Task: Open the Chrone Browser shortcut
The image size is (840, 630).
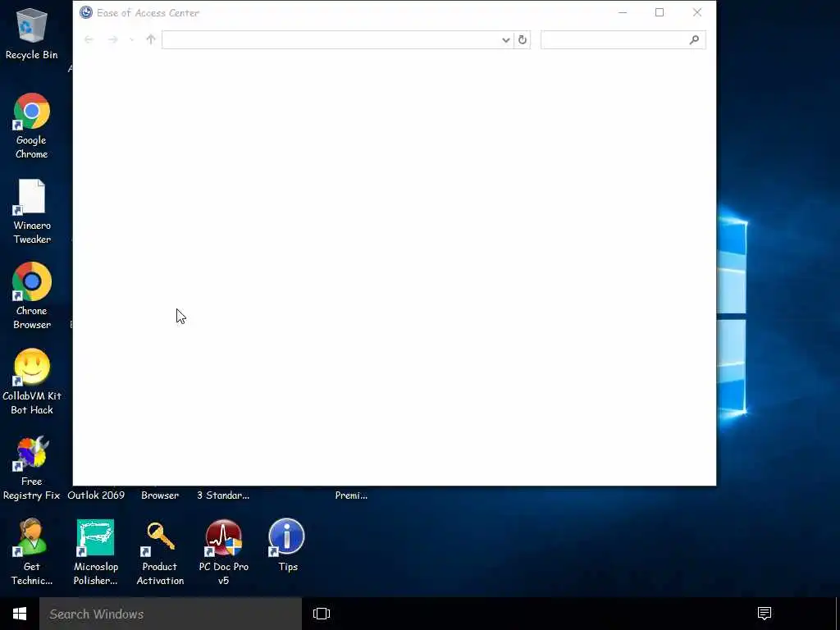Action: coord(32,296)
